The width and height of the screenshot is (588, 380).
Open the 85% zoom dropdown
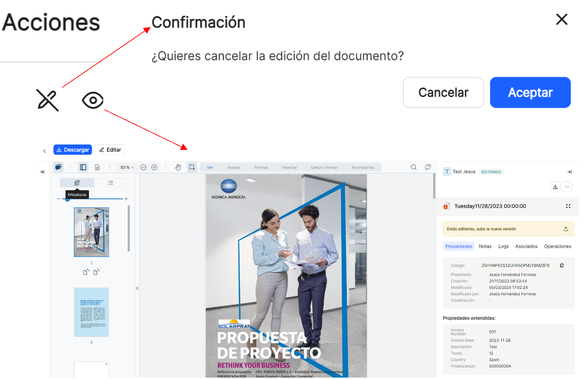click(x=127, y=168)
